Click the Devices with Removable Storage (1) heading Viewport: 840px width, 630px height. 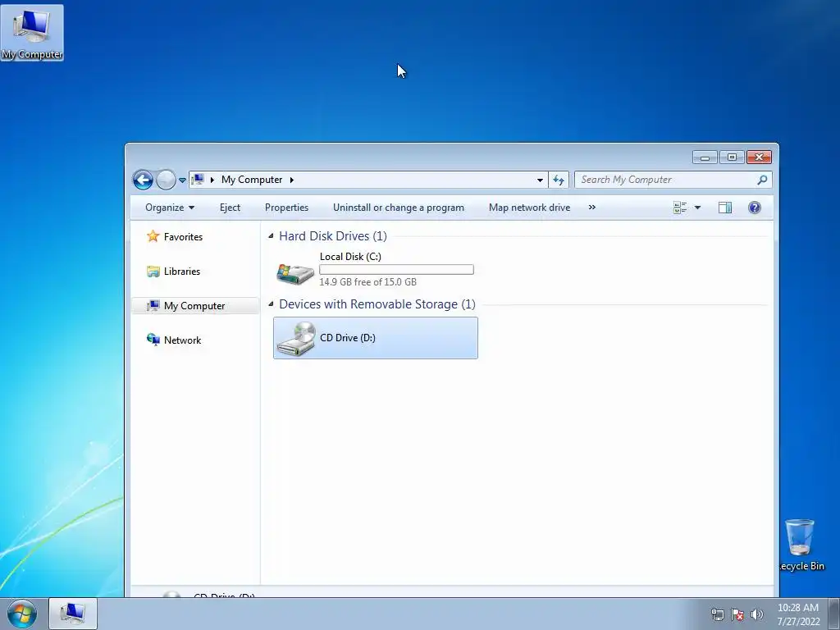(377, 304)
